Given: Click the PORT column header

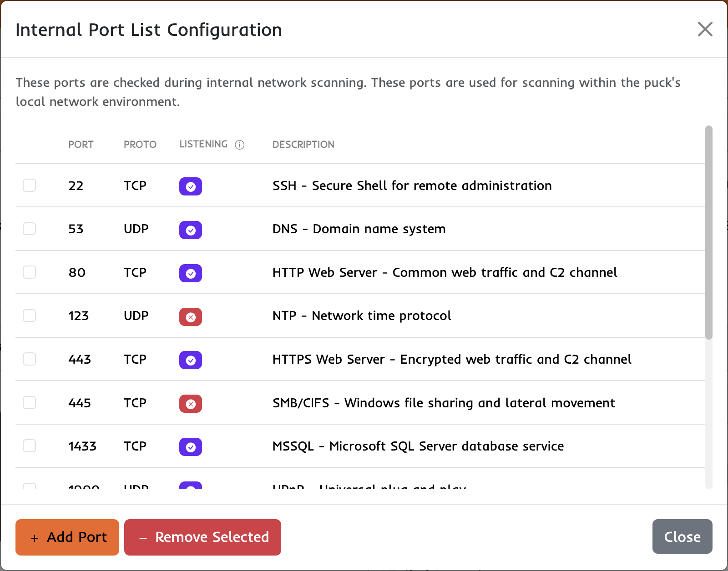Looking at the screenshot, I should pos(81,144).
